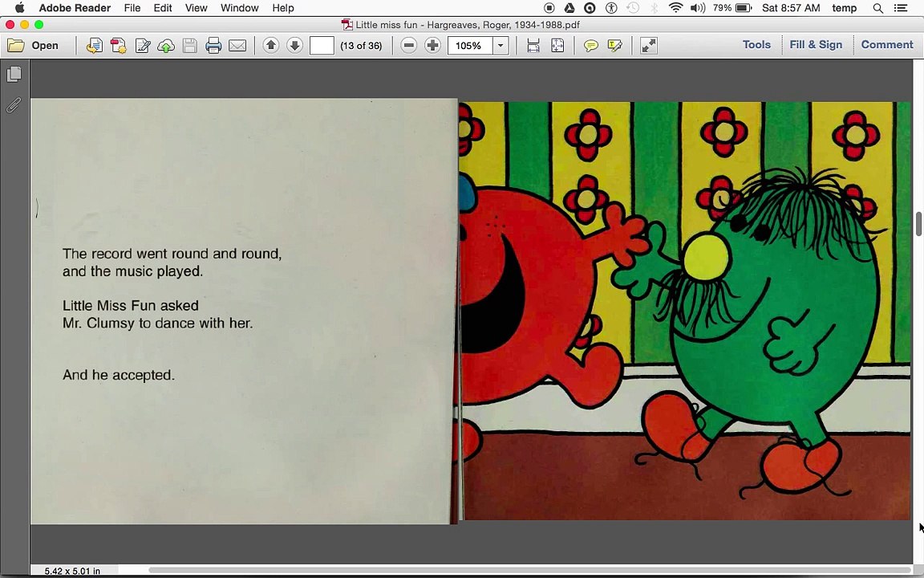Screen dimensions: 924x578
Task: Click the Wi-Fi status icon
Action: tap(676, 8)
